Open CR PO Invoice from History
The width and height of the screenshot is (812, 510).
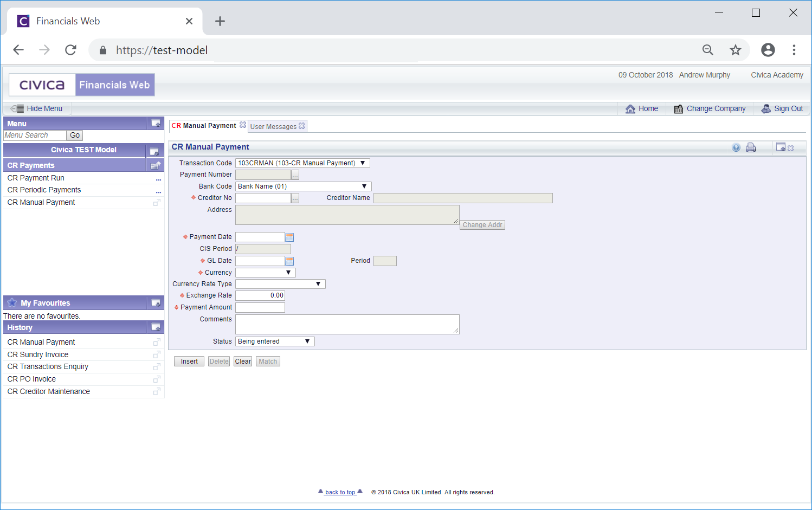[31, 379]
